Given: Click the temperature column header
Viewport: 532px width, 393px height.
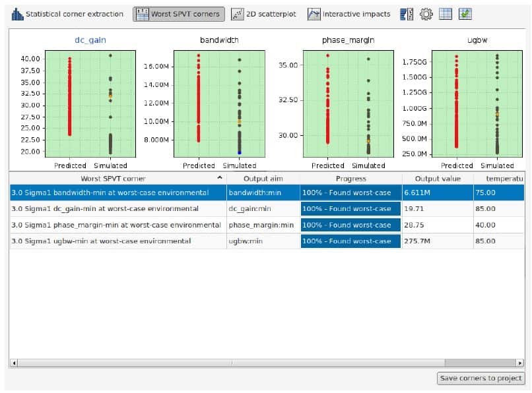Looking at the screenshot, I should 499,178.
